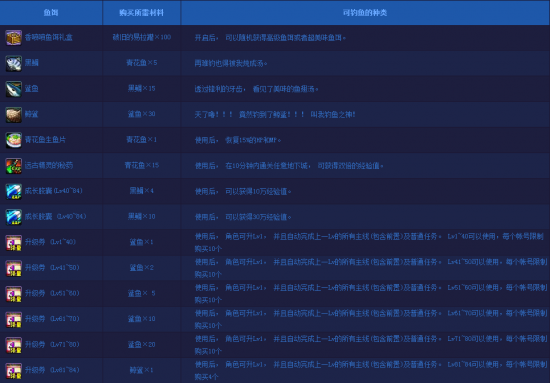The height and width of the screenshot is (383, 550).
Task: Click the 升级券 (Lv71~80) item name
Action: [52, 345]
